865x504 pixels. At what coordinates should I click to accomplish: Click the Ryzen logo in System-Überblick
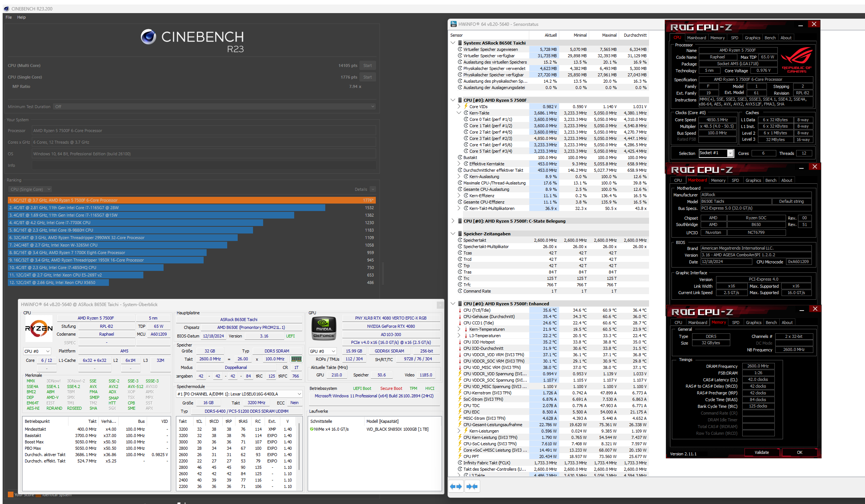coord(39,329)
